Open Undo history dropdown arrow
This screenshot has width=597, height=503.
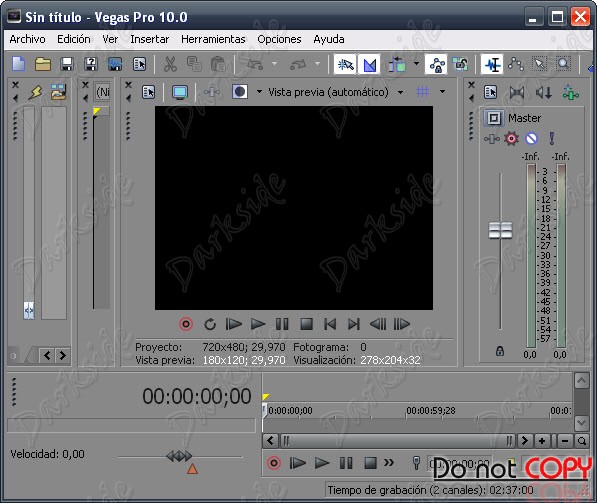coord(275,64)
